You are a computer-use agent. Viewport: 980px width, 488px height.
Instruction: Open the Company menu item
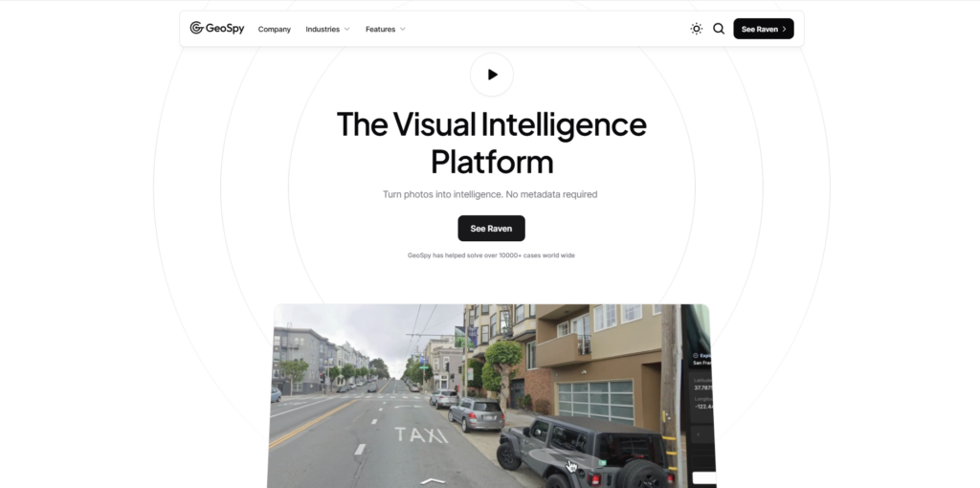pos(275,29)
